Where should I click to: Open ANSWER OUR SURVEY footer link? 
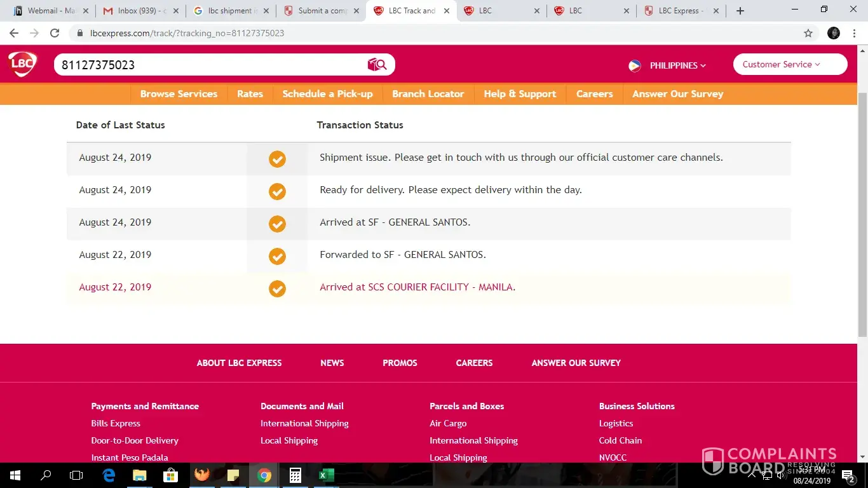576,363
